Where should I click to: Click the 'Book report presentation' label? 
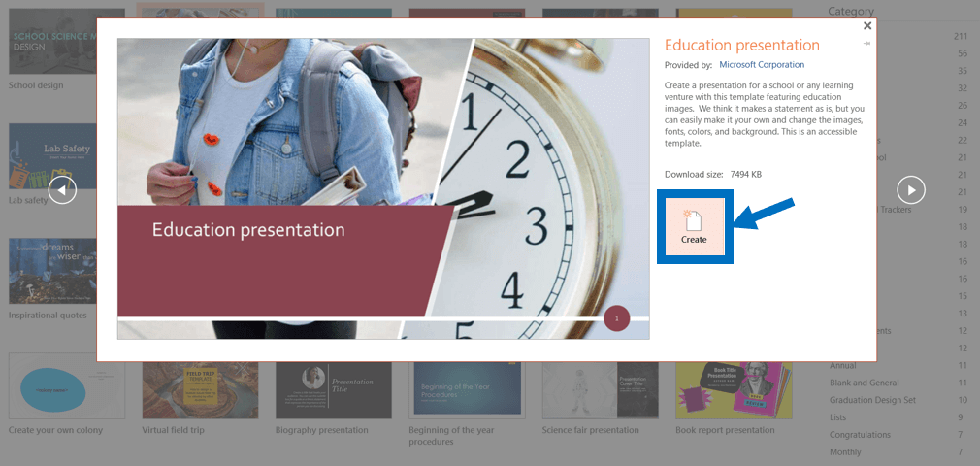click(x=725, y=430)
